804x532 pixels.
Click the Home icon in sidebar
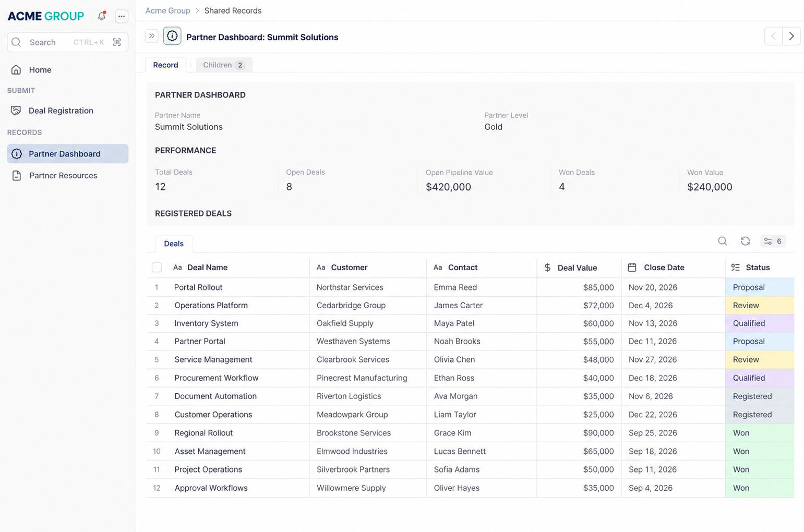coord(16,69)
